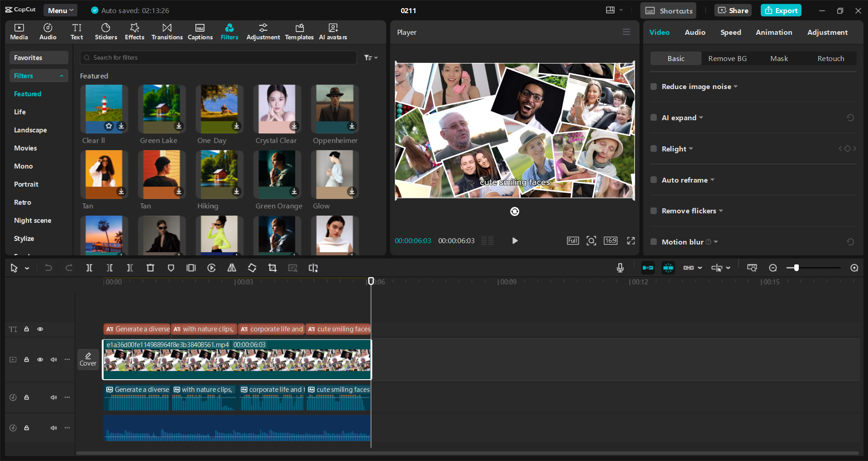Open the AI avatars panel

[x=332, y=31]
